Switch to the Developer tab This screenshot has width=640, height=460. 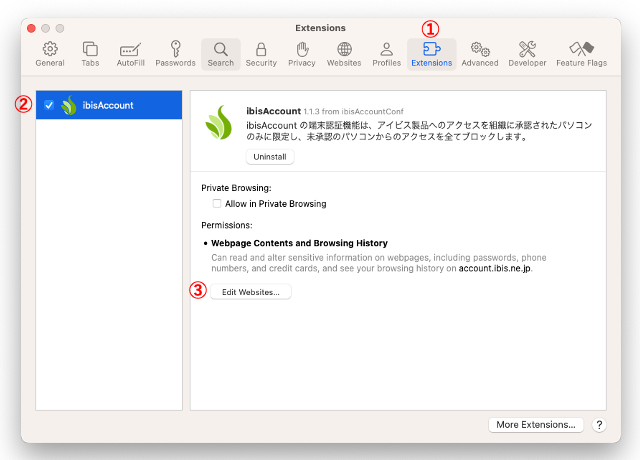[528, 53]
